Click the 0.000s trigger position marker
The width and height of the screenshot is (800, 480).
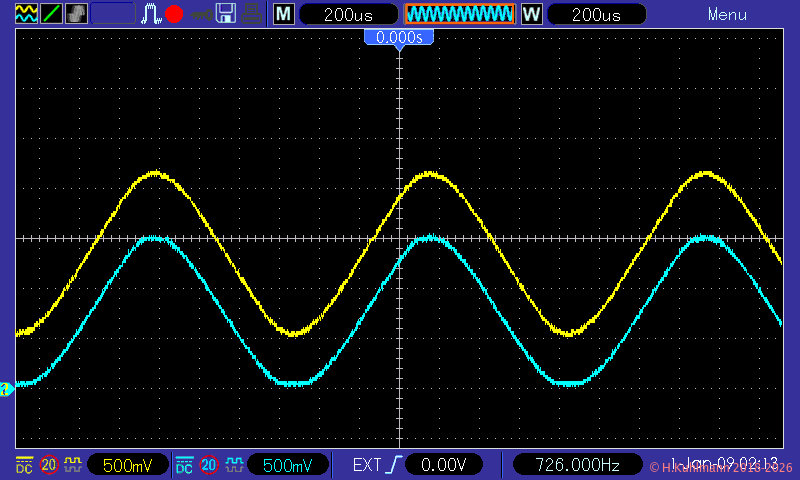coord(399,37)
